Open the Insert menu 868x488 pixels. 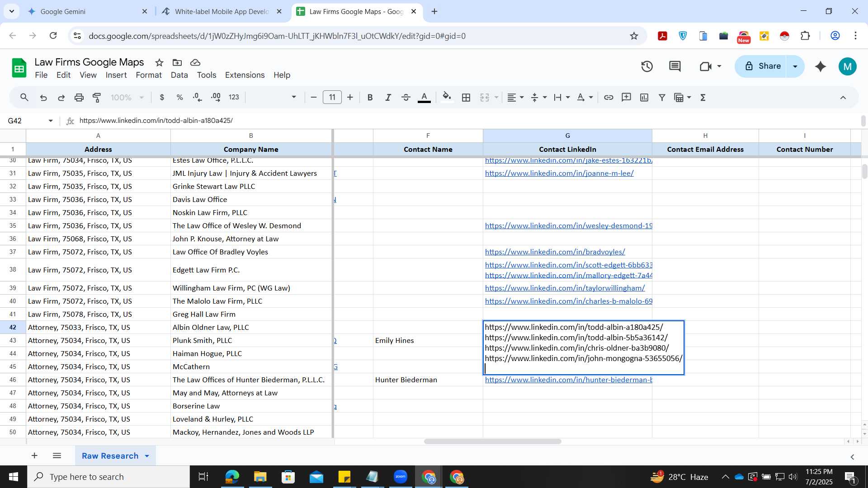click(116, 75)
